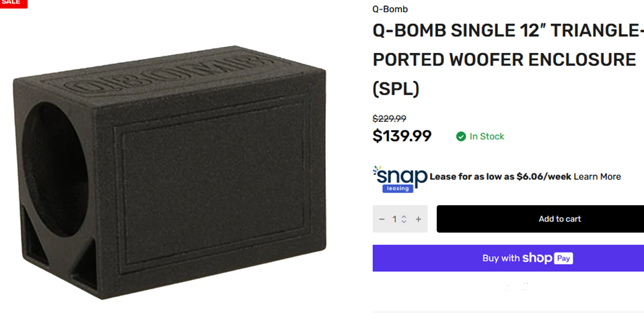The width and height of the screenshot is (644, 315).
Task: Click the In Stock status text
Action: [x=486, y=137]
